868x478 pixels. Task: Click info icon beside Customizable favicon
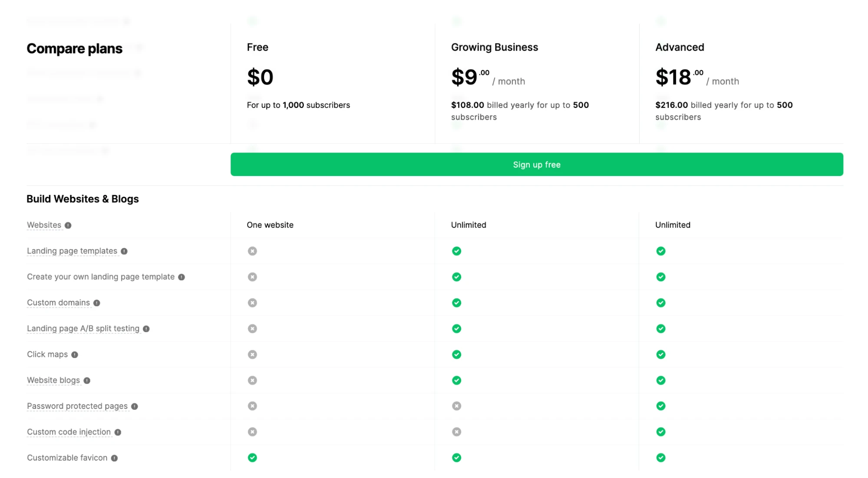tap(114, 458)
